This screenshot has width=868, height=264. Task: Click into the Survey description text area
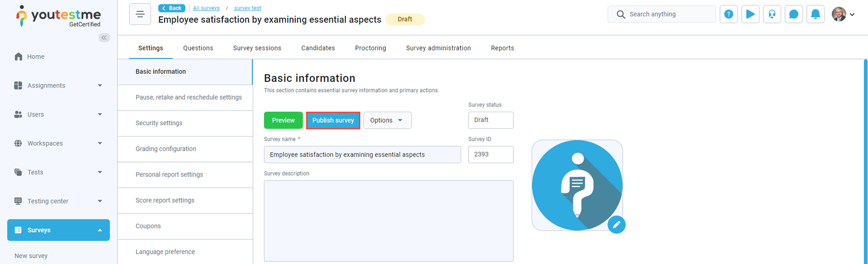coord(388,221)
